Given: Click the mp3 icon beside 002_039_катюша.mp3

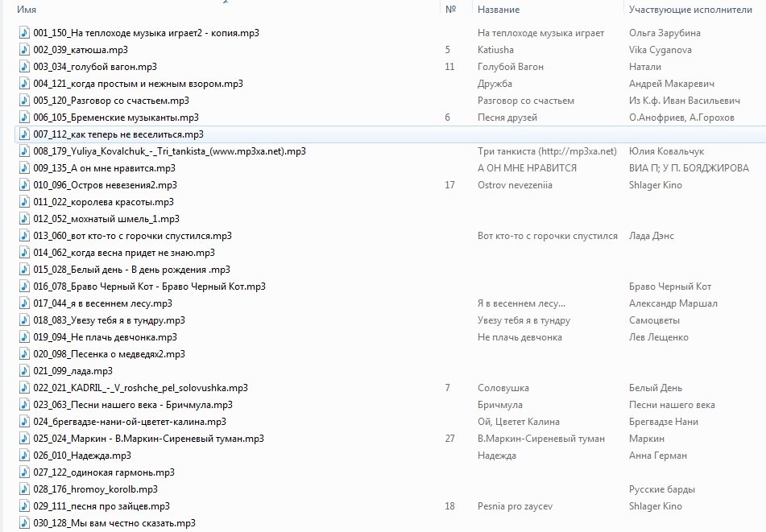Looking at the screenshot, I should click(x=23, y=50).
